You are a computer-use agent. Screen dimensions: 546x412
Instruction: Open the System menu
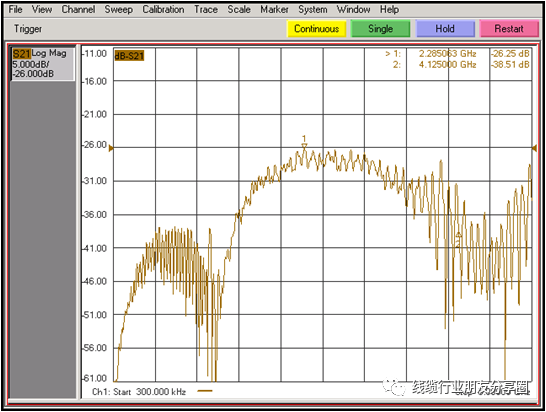pyautogui.click(x=313, y=9)
